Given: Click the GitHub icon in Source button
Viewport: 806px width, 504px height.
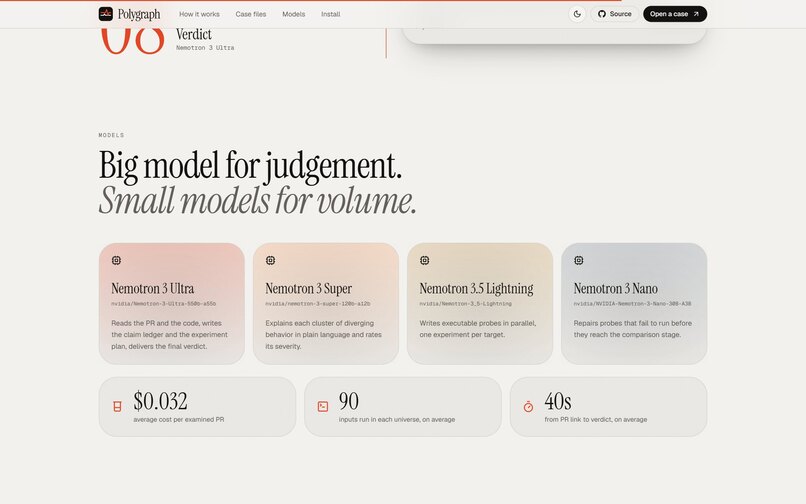Looking at the screenshot, I should click(x=601, y=14).
